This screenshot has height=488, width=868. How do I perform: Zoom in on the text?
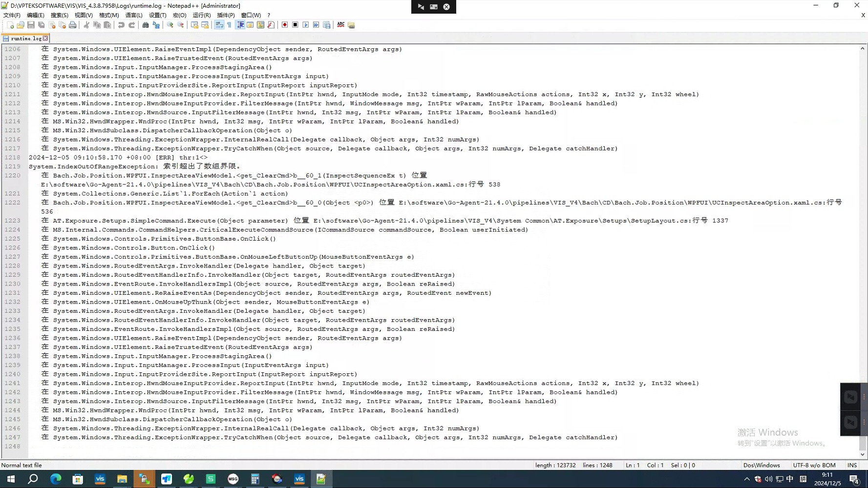pos(170,25)
